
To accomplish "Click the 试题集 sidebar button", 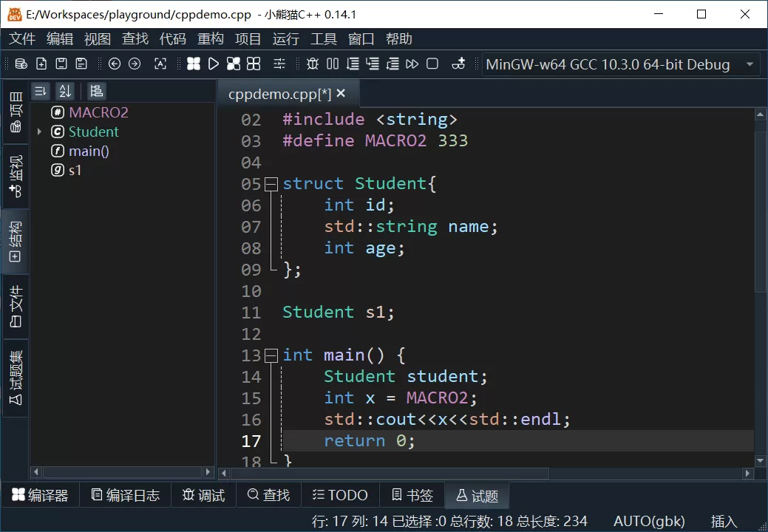I will tap(15, 378).
